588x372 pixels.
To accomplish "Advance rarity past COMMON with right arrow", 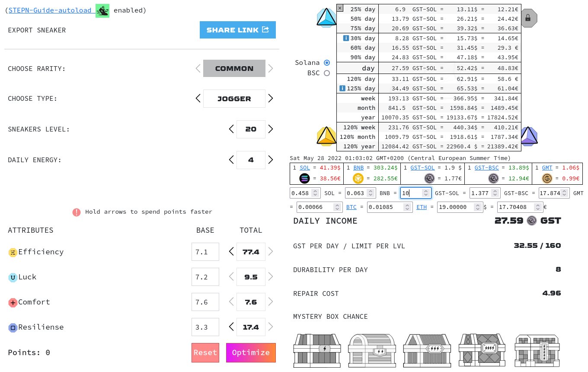I will [270, 68].
